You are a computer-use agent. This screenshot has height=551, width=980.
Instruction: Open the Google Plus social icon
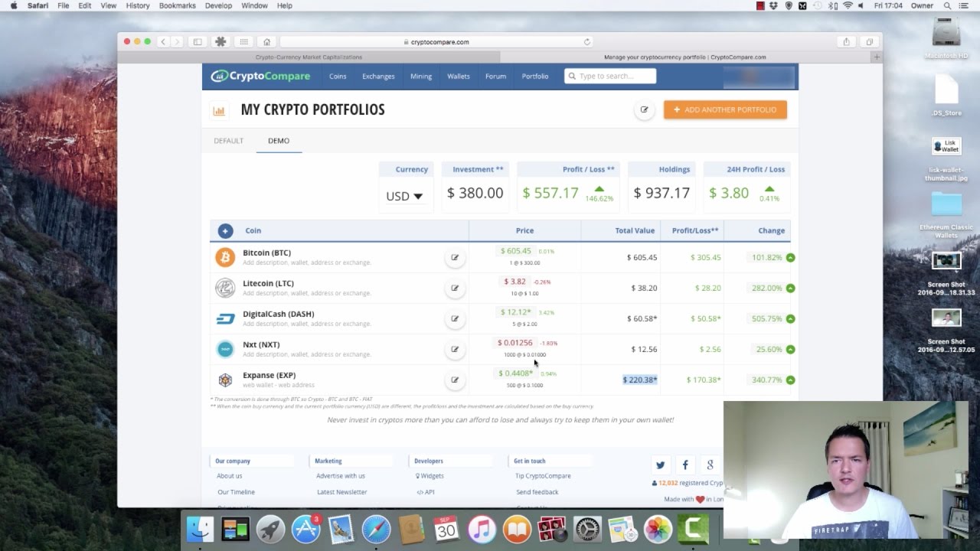pyautogui.click(x=710, y=465)
